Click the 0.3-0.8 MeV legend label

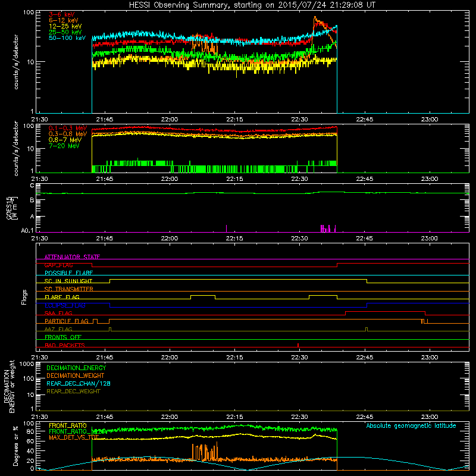[68, 134]
